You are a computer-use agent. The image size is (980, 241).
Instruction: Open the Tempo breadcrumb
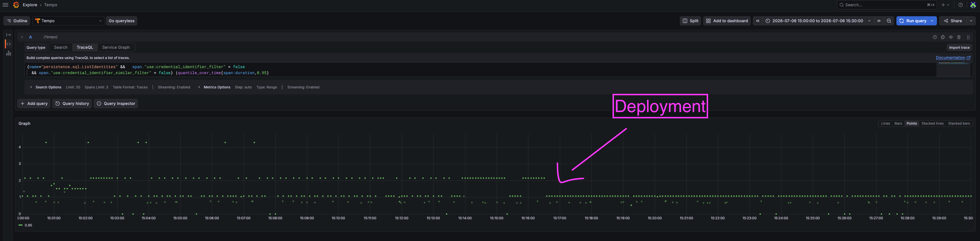(50, 5)
